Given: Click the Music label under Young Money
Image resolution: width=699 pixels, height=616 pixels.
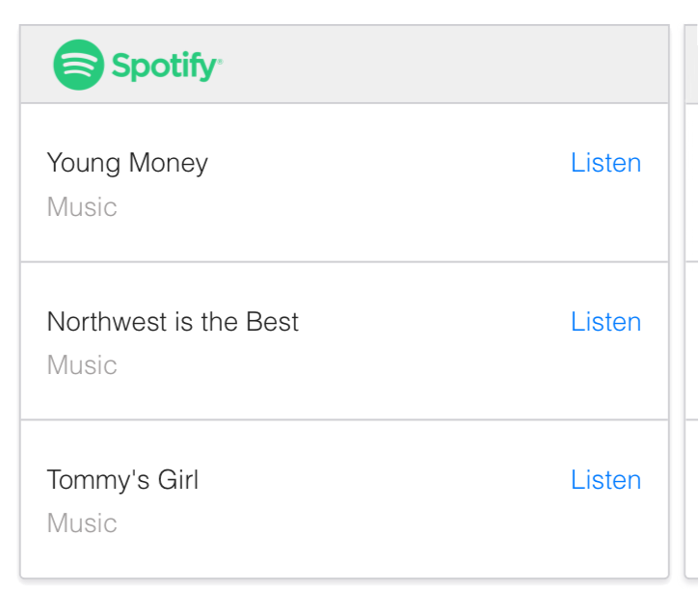Looking at the screenshot, I should click(82, 207).
